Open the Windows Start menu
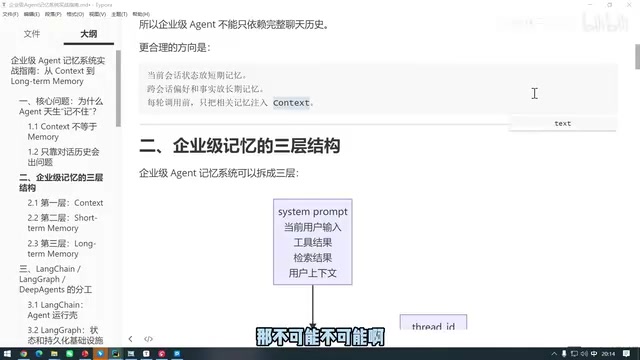Screen dimensions: 640x360 click(7, 353)
